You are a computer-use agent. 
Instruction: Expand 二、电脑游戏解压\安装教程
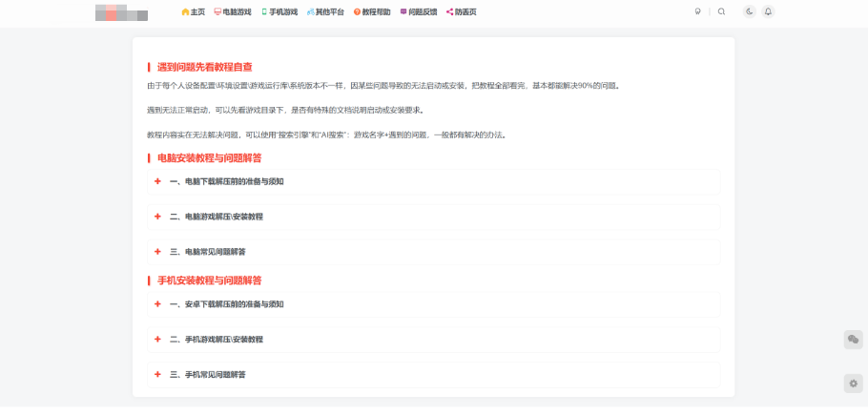click(433, 217)
